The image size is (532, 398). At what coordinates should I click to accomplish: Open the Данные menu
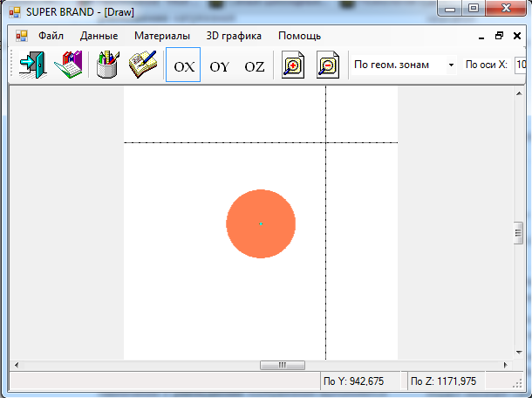[99, 36]
